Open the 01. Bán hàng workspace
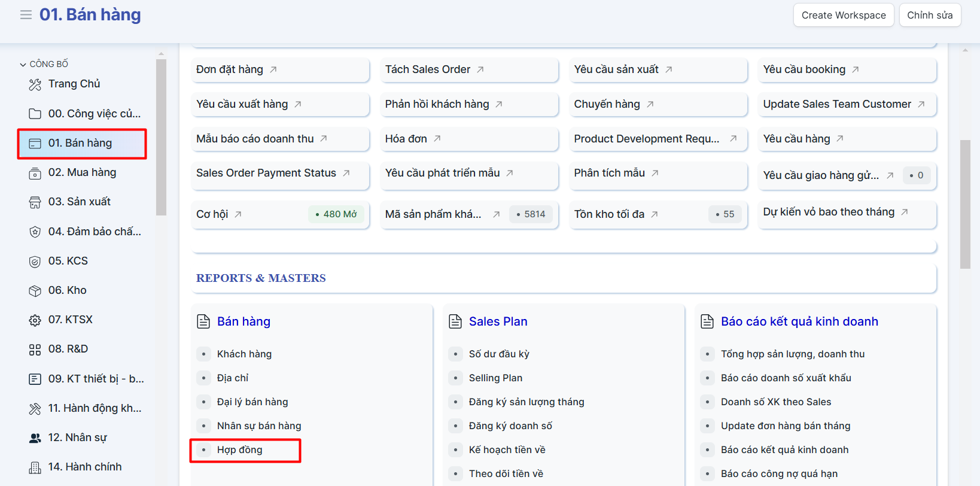This screenshot has height=486, width=980. pyautogui.click(x=80, y=143)
